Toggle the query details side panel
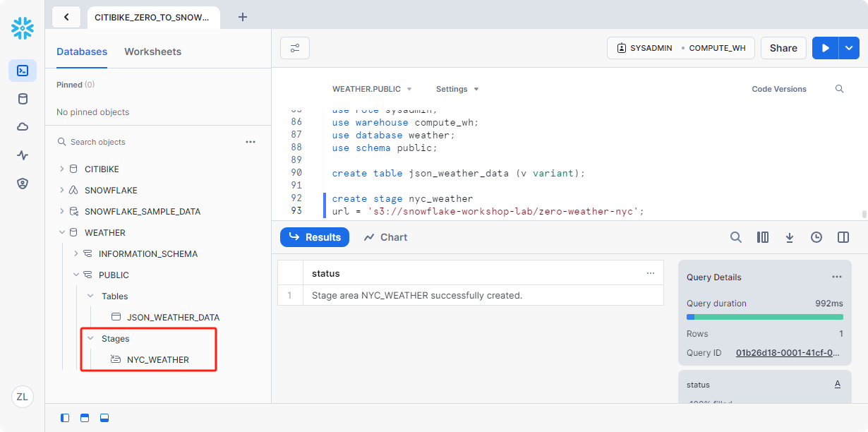Screen dimensions: 868x432 tap(843, 237)
